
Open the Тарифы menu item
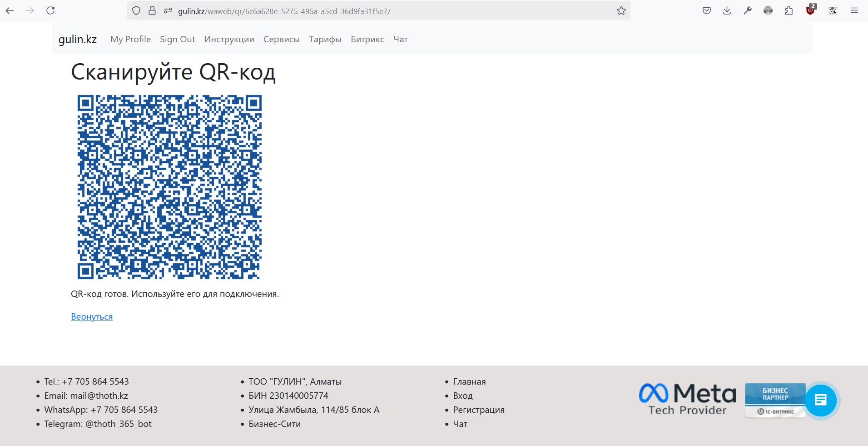click(325, 40)
